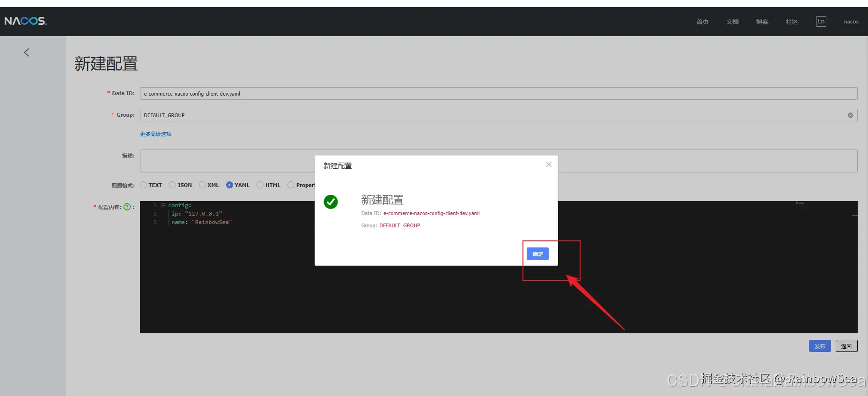
Task: Open the 文档 nav item
Action: click(x=732, y=22)
